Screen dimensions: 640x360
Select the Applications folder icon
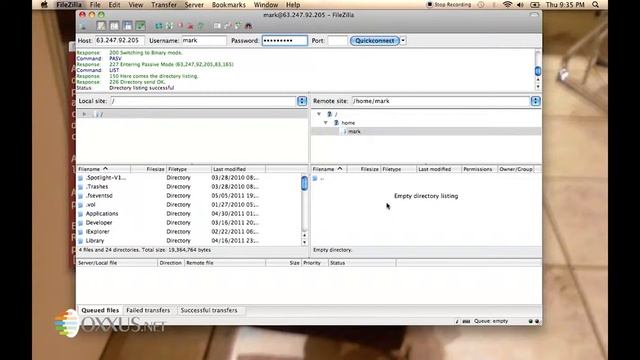pyautogui.click(x=80, y=214)
